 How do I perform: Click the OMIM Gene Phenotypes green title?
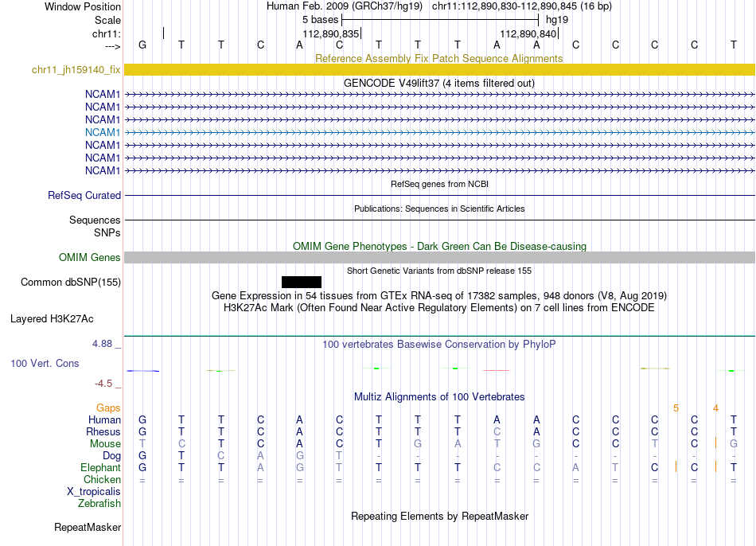(x=439, y=246)
